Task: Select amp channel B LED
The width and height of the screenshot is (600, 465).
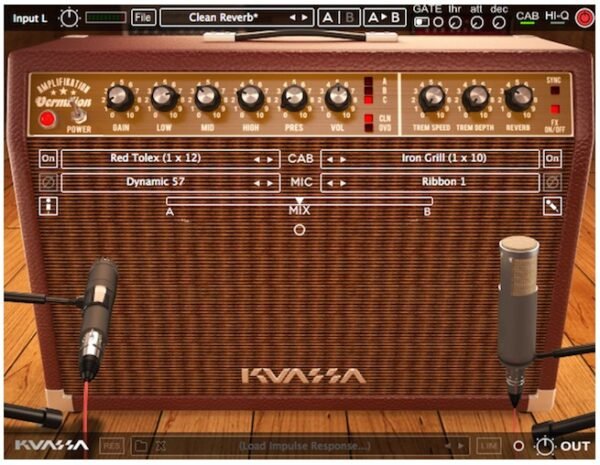Action: point(368,91)
